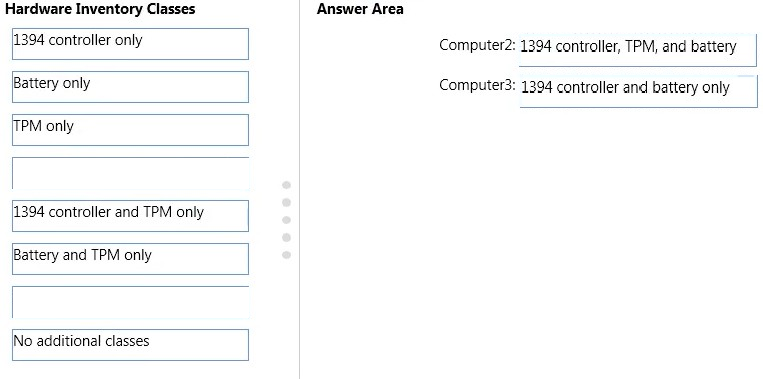Screen dimensions: 763x379
Task: Click the 'Hardware Inventory Classes' heading
Action: coord(100,9)
